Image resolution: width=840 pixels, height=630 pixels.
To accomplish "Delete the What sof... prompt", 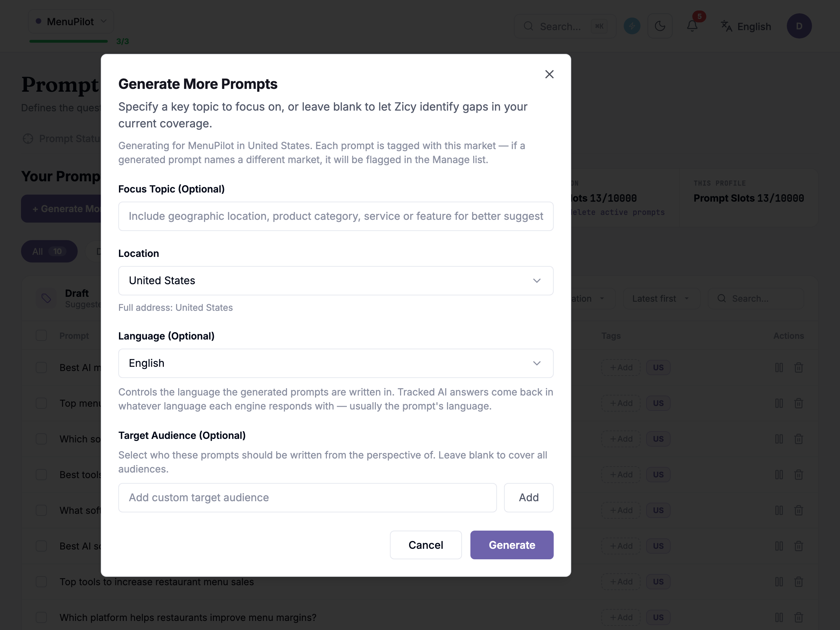I will (x=799, y=510).
